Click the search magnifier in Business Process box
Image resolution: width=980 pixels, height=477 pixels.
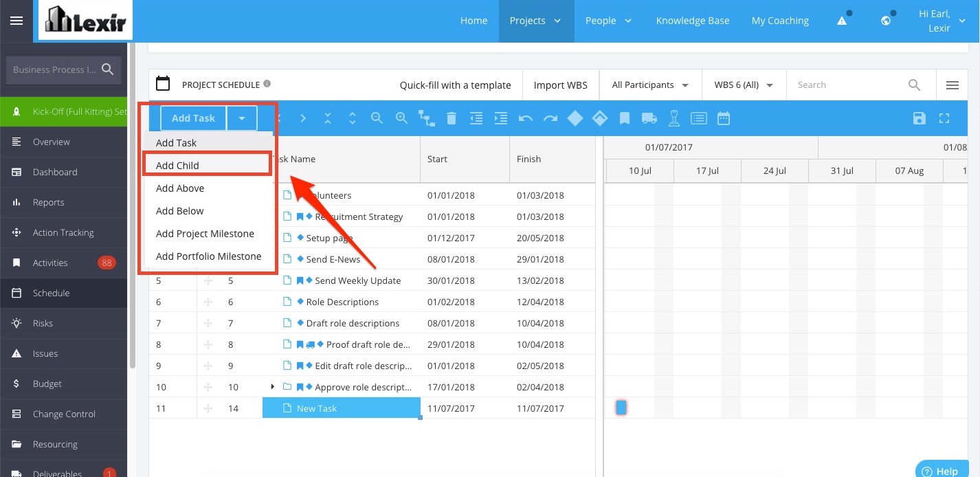pyautogui.click(x=108, y=69)
